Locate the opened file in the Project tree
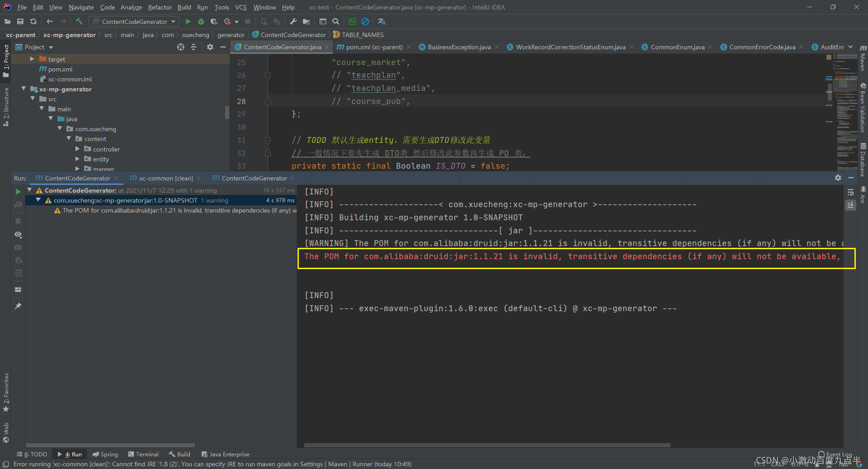The height and width of the screenshot is (469, 868). [x=181, y=47]
